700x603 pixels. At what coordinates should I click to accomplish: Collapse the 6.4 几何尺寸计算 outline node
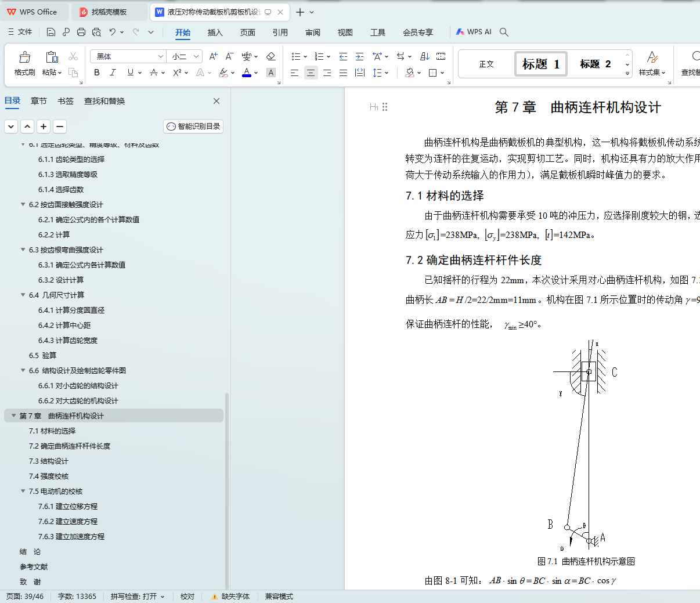click(x=23, y=295)
